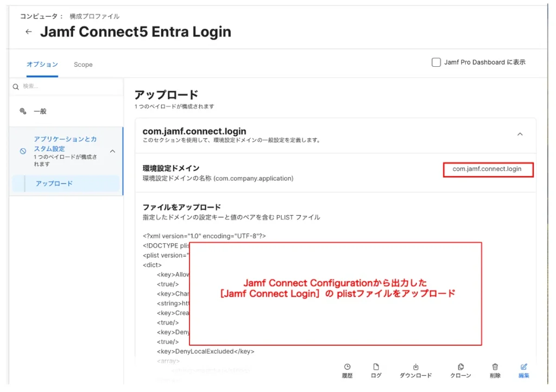Click the 構成プロファイル breadcrumb link
This screenshot has height=392, width=556.
[x=94, y=16]
